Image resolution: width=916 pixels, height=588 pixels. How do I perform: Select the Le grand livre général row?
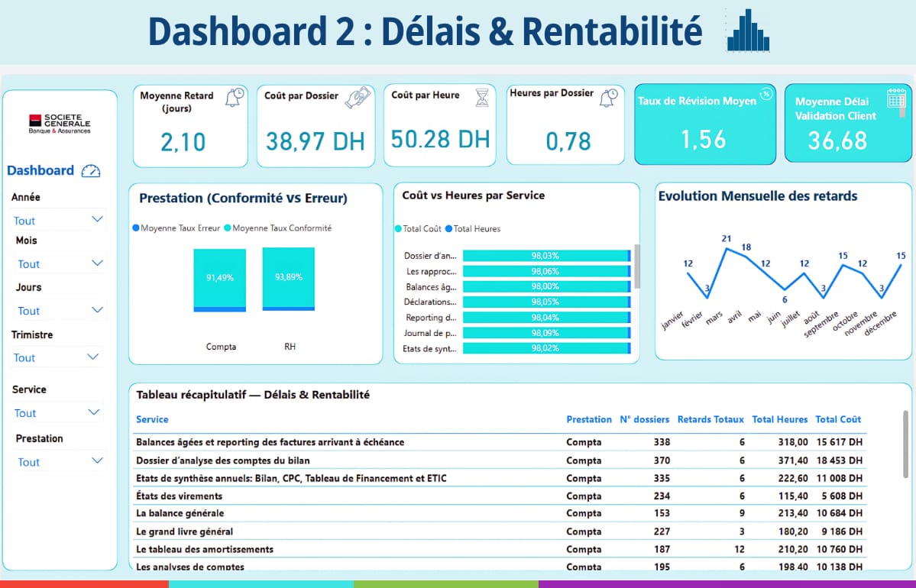tap(500, 531)
